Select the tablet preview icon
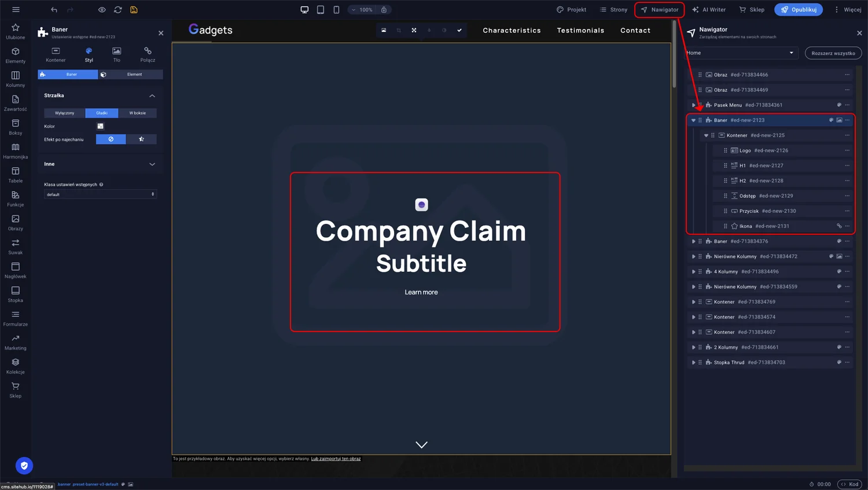 click(x=320, y=9)
